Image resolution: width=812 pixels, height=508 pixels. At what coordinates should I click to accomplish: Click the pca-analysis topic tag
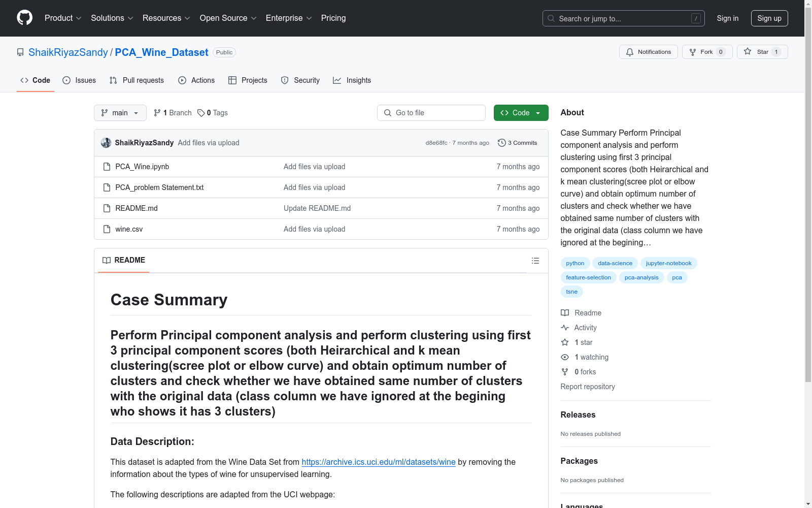pos(641,277)
